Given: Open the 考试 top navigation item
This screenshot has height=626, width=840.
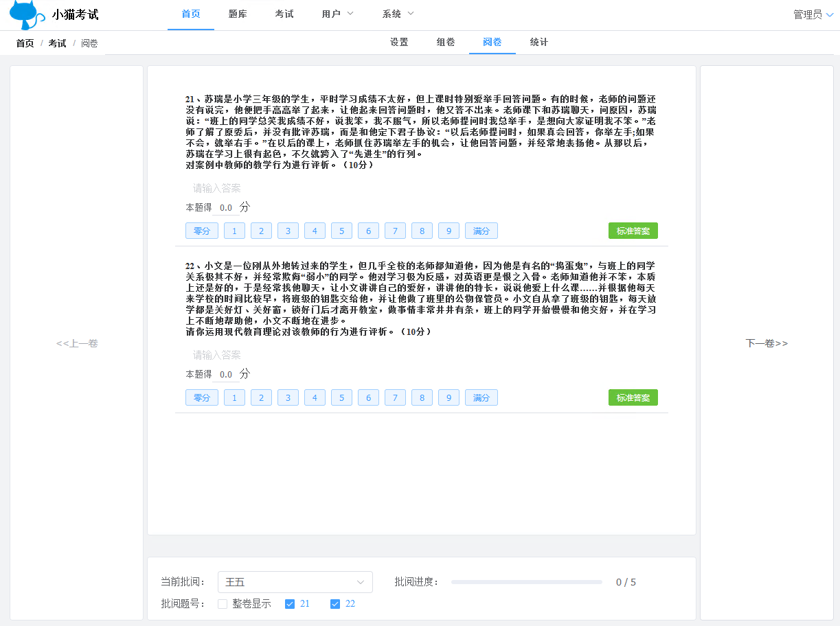Looking at the screenshot, I should [x=284, y=14].
